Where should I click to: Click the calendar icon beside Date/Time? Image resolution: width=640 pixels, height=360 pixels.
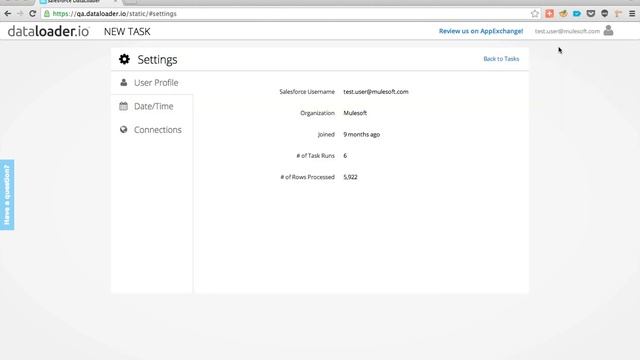coord(123,106)
